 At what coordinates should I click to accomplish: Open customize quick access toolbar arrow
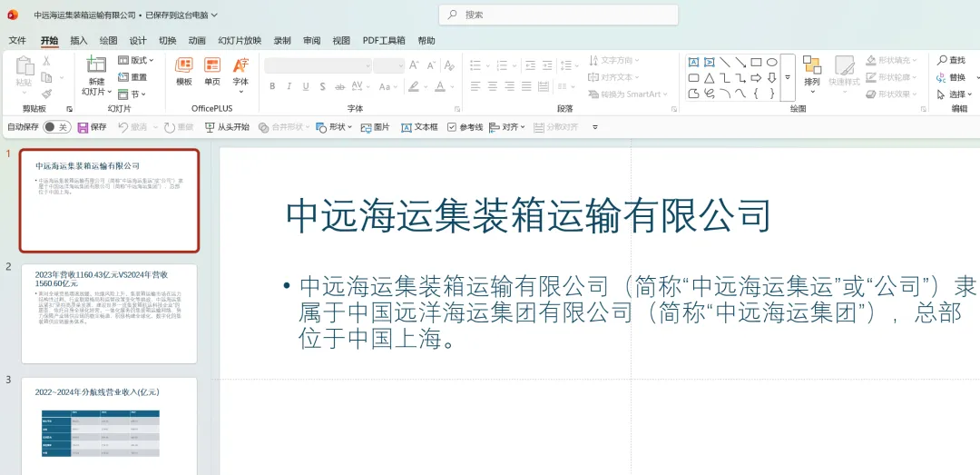pyautogui.click(x=595, y=127)
